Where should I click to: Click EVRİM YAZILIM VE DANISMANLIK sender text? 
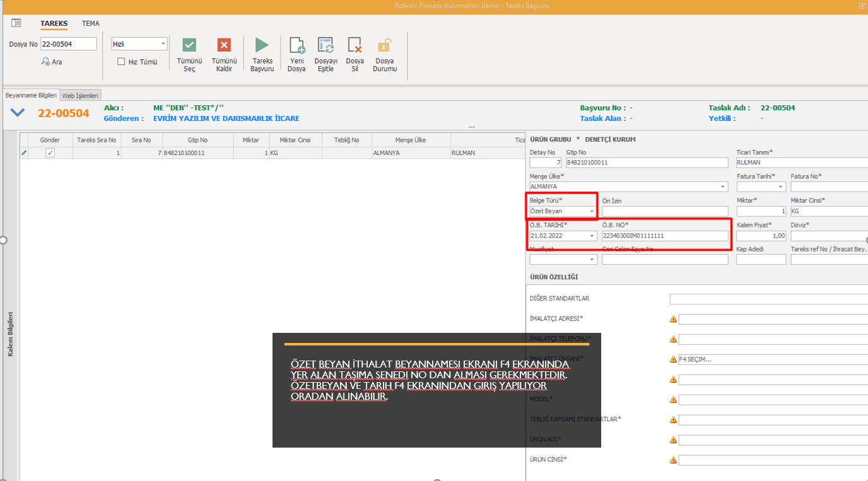point(226,119)
